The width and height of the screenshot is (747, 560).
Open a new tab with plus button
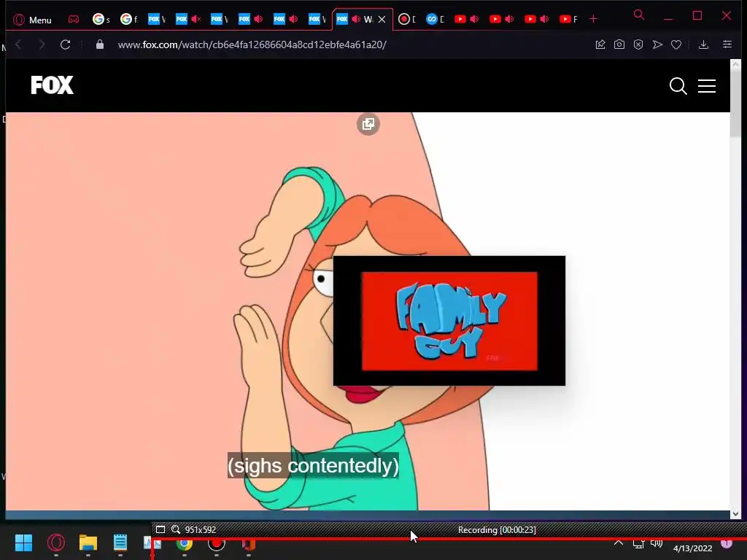593,19
